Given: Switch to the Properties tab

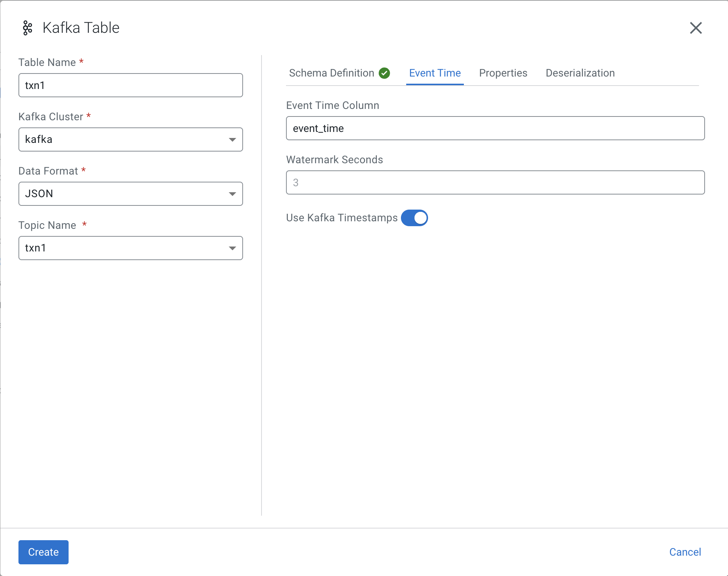Looking at the screenshot, I should [503, 73].
